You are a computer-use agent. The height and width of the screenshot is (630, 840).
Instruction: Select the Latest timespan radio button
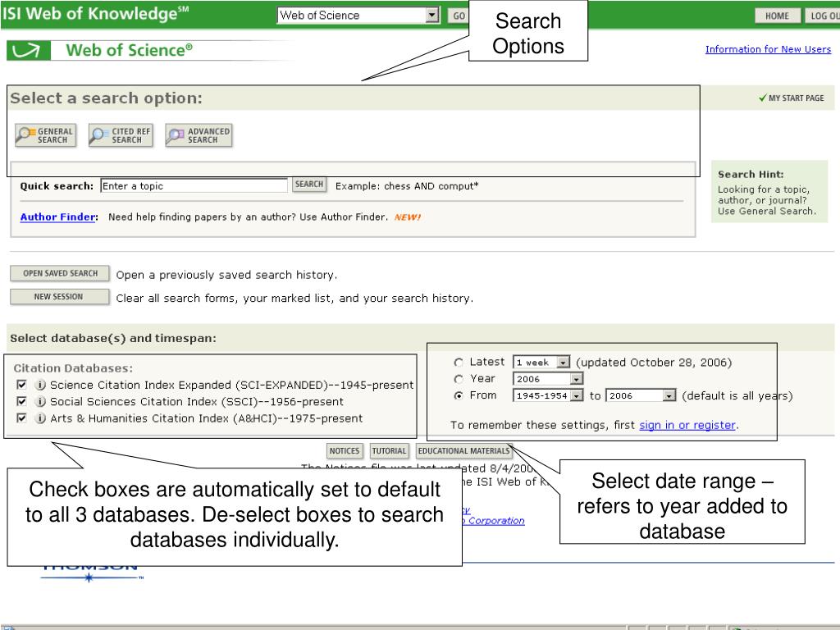coord(459,363)
